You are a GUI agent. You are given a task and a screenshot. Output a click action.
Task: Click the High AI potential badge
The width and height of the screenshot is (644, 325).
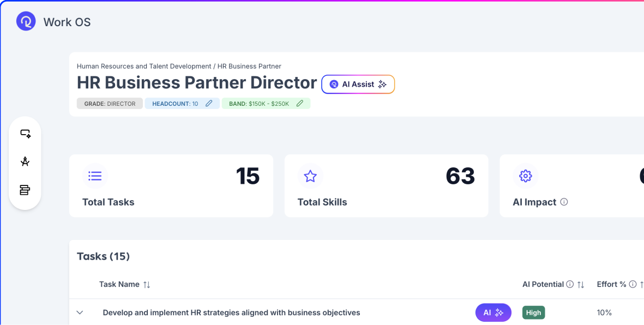(x=533, y=312)
